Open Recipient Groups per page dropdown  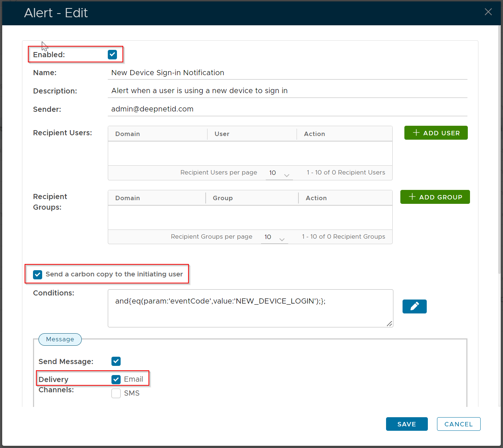(x=274, y=237)
